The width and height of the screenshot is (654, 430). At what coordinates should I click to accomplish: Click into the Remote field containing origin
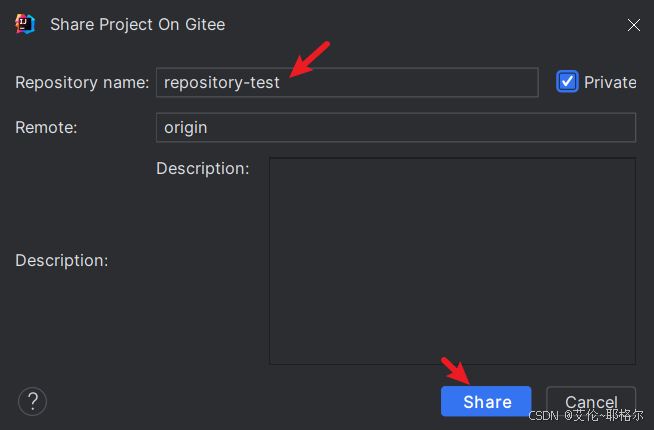[x=395, y=127]
